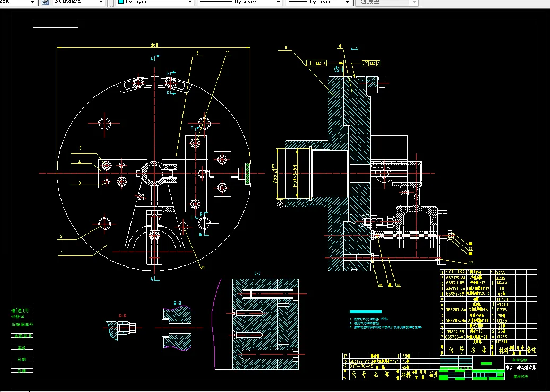This screenshot has height=392, width=550.
Task: Click the runout 0.02 A tolerance frame
Action: [371, 63]
